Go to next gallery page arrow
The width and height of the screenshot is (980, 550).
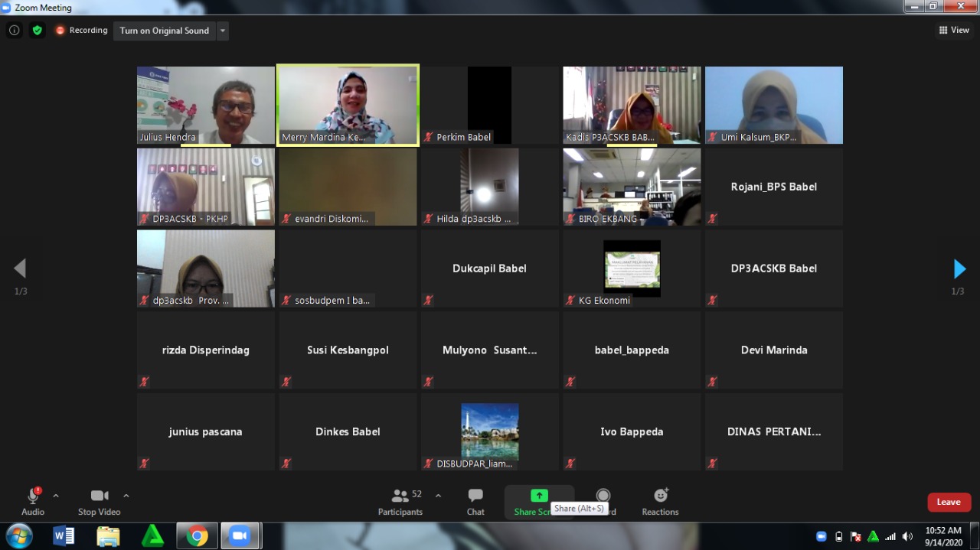click(x=959, y=269)
